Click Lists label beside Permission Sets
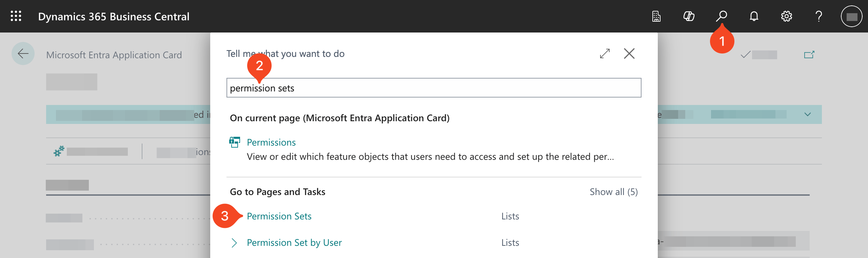The height and width of the screenshot is (258, 868). (510, 216)
